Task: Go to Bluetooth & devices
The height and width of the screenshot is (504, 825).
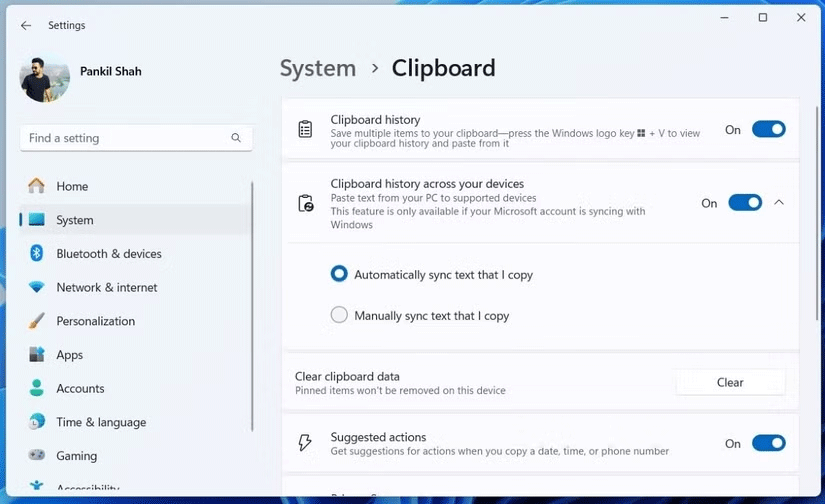Action: click(136, 253)
